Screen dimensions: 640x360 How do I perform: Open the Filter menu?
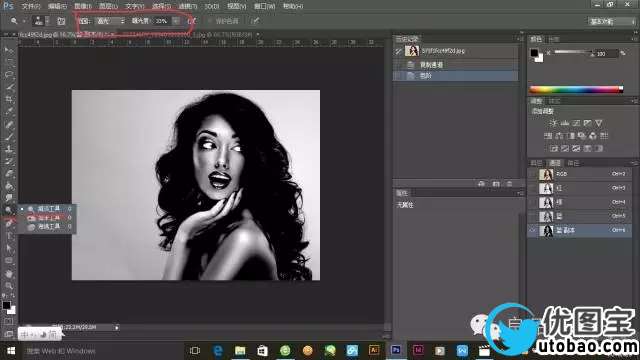click(x=188, y=6)
